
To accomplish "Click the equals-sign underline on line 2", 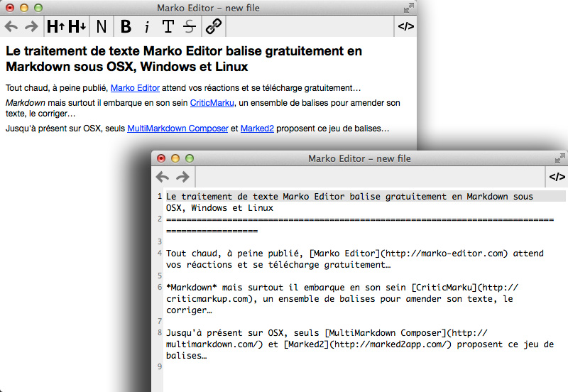I will click(360, 225).
